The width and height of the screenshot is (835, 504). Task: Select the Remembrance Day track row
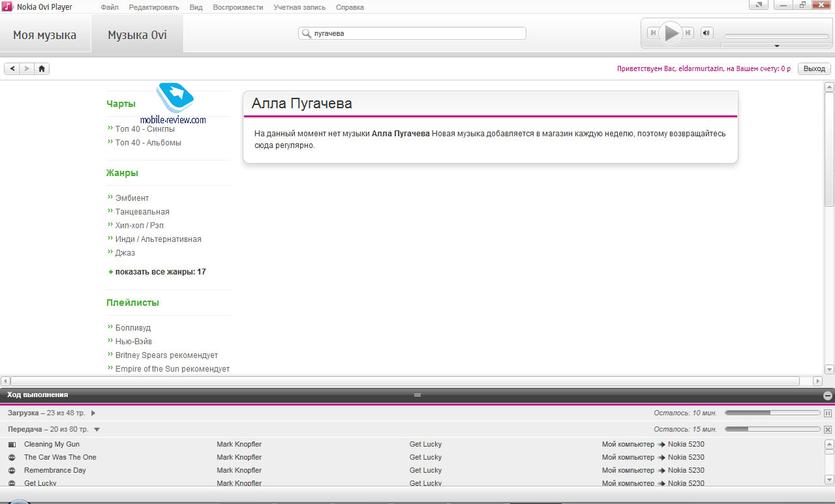(411, 470)
